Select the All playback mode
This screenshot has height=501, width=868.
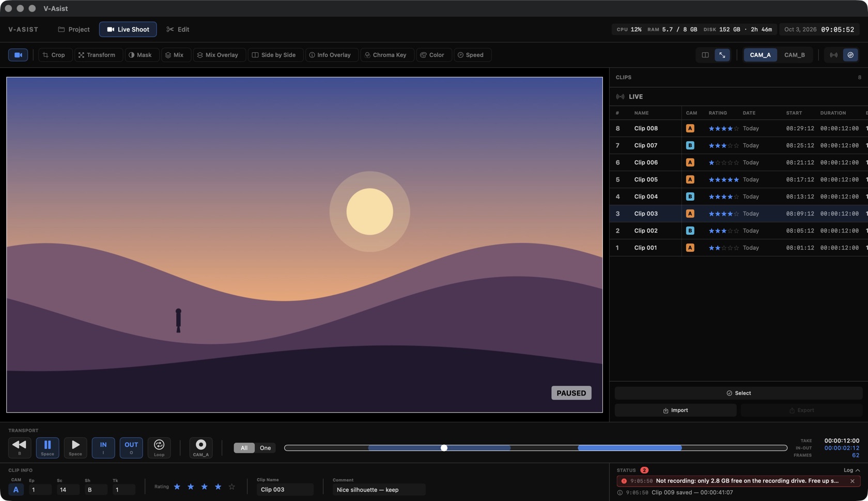click(244, 448)
